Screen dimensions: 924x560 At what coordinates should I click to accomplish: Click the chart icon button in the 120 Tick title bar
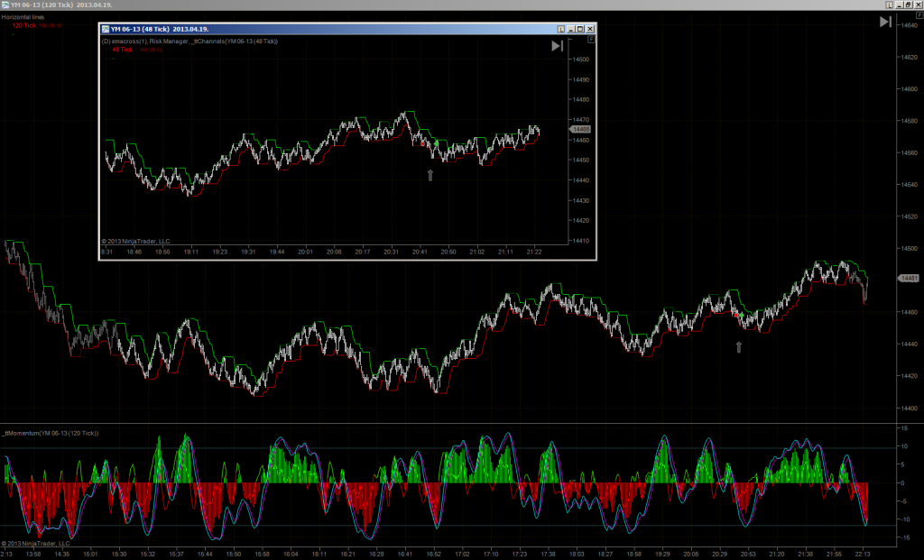(x=889, y=5)
